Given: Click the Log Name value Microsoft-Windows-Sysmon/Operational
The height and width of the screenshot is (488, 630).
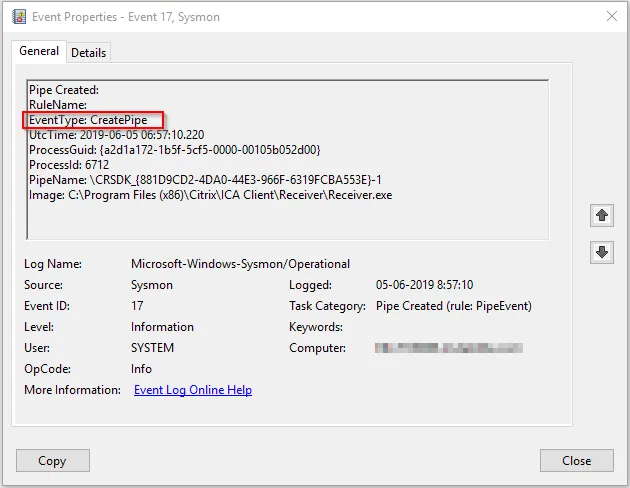Looking at the screenshot, I should (240, 264).
